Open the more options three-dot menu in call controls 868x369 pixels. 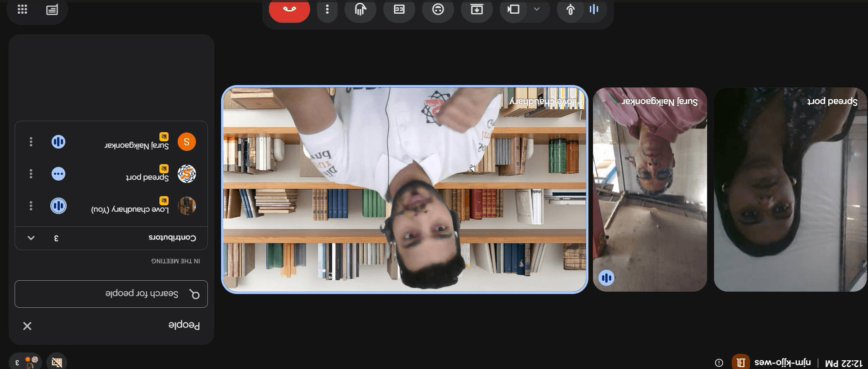click(x=327, y=10)
